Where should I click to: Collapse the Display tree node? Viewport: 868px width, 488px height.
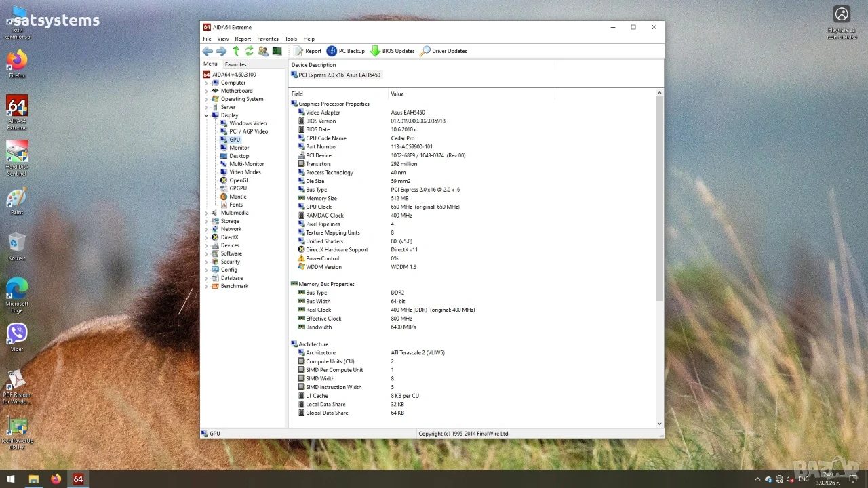(206, 115)
